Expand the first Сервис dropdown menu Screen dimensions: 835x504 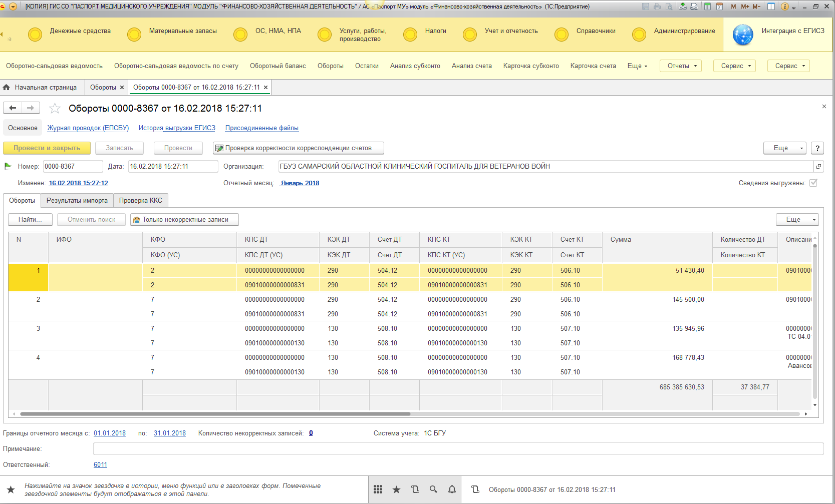click(734, 66)
